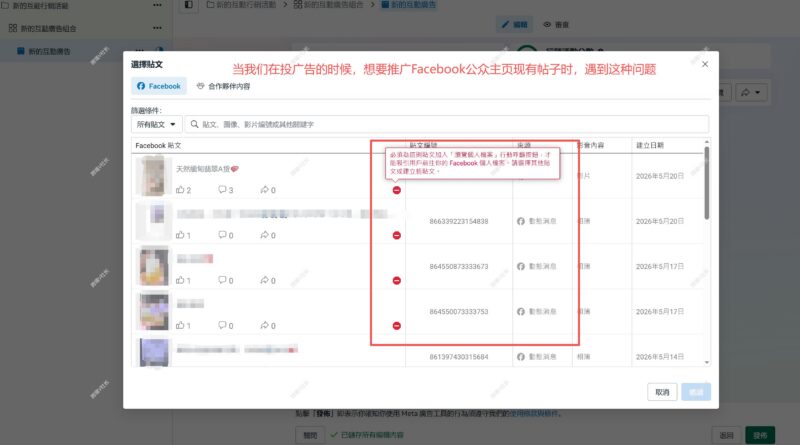This screenshot has width=800, height=445.
Task: Click the post list vertical scrollbar thumb
Action: click(x=707, y=183)
